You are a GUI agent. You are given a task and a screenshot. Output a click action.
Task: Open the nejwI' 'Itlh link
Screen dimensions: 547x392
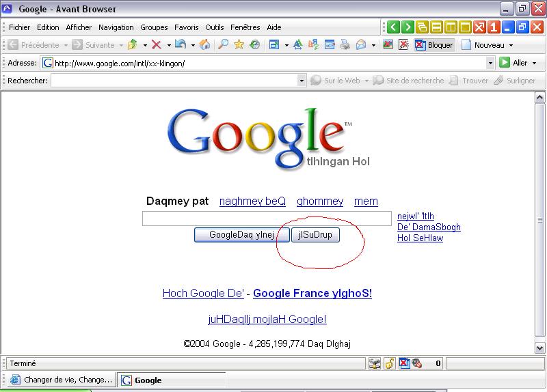416,216
